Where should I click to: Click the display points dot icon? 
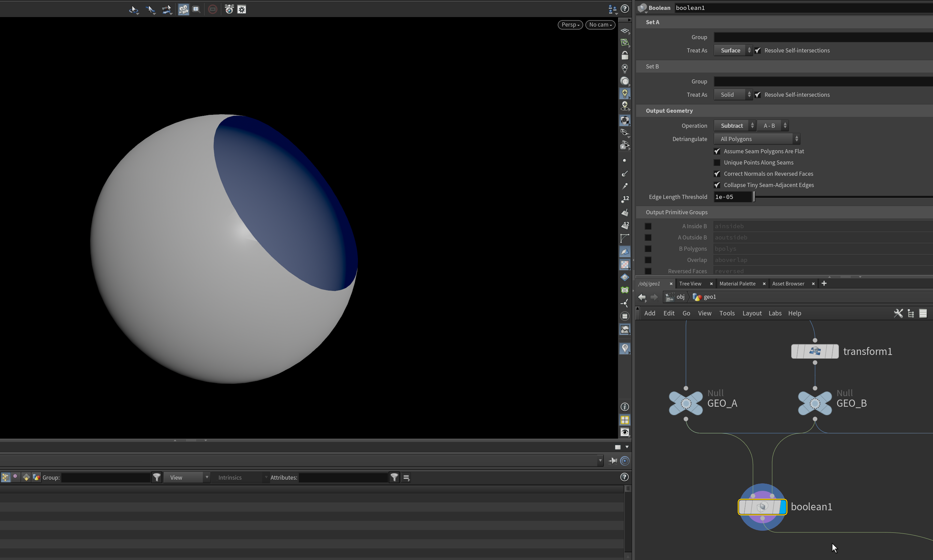[x=624, y=161]
